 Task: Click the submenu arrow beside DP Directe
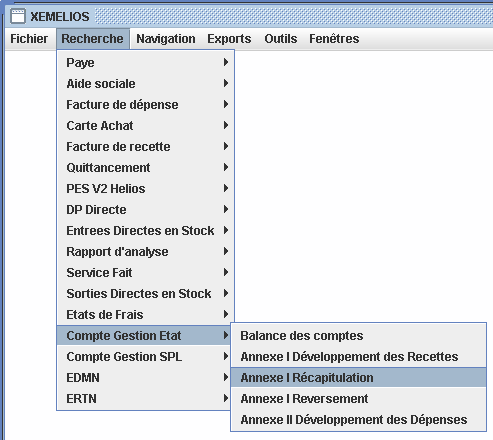(226, 209)
